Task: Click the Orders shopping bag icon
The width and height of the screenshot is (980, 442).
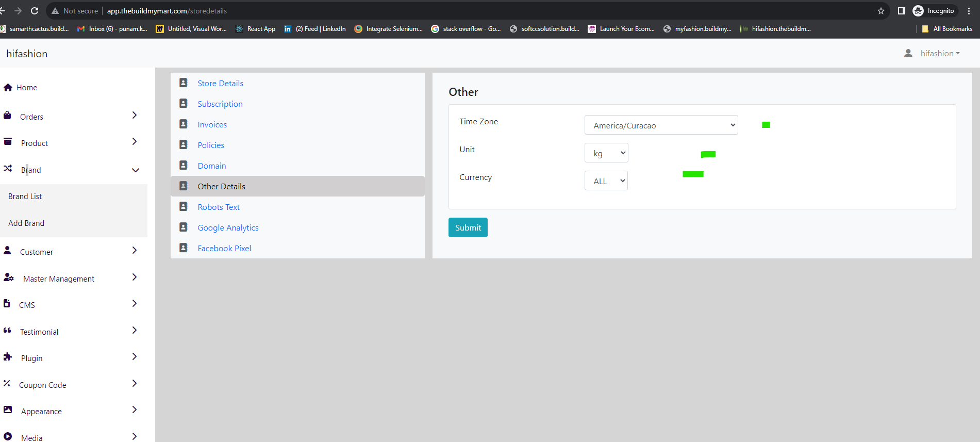Action: 7,115
